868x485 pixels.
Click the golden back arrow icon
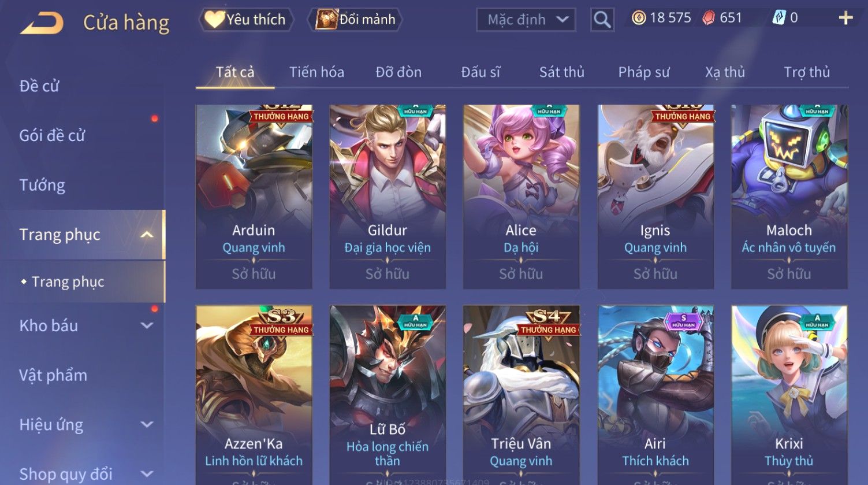tap(42, 24)
